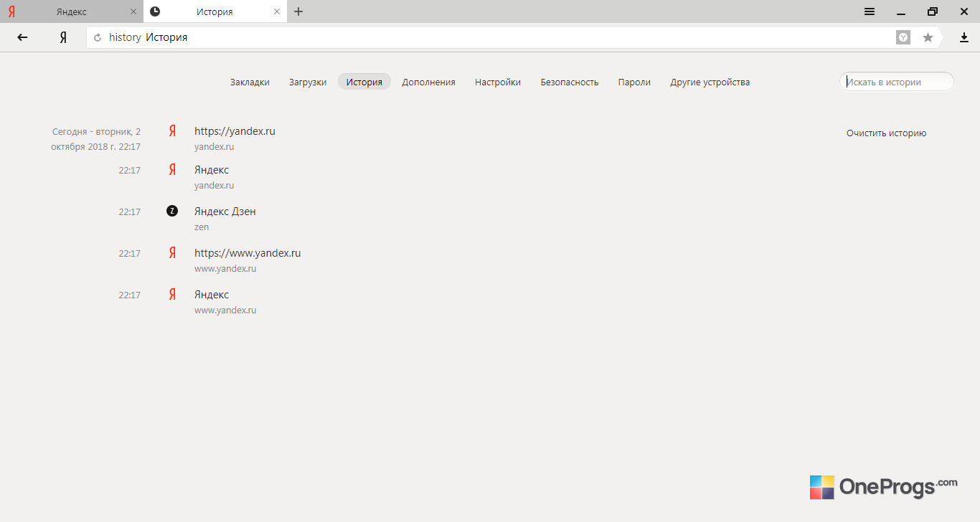Select the История browser tab

[x=215, y=11]
